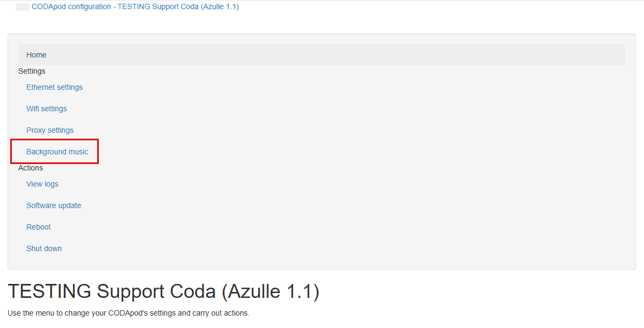The image size is (644, 328).
Task: Choose Shut down from Actions
Action: click(x=44, y=248)
